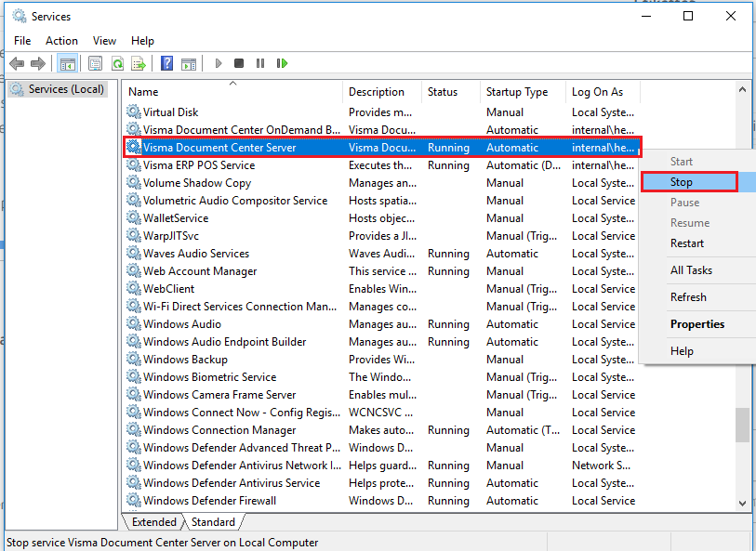Select Wi-Fi Direct Services Connection Manager
Image resolution: width=756 pixels, height=551 pixels.
[382, 307]
